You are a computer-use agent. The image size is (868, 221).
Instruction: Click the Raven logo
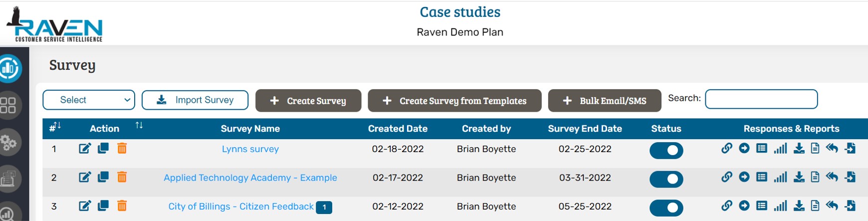point(54,25)
